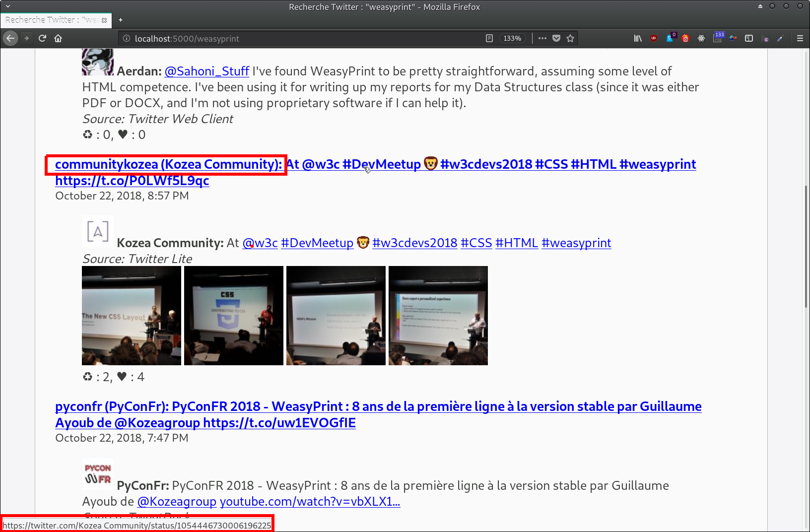Open a new tab
Viewport: 810px width, 532px height.
[120, 20]
